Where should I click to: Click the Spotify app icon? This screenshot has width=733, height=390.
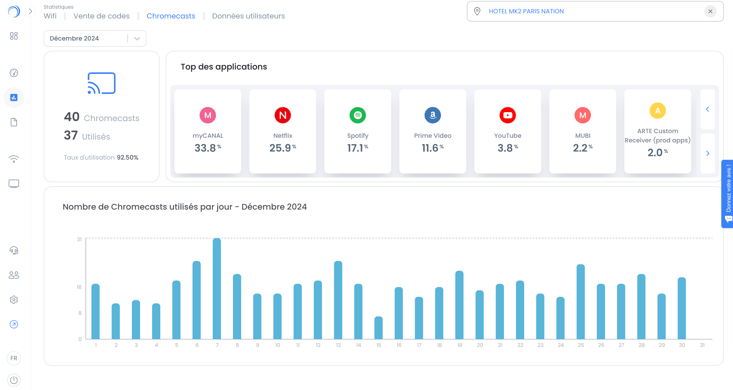pyautogui.click(x=358, y=115)
